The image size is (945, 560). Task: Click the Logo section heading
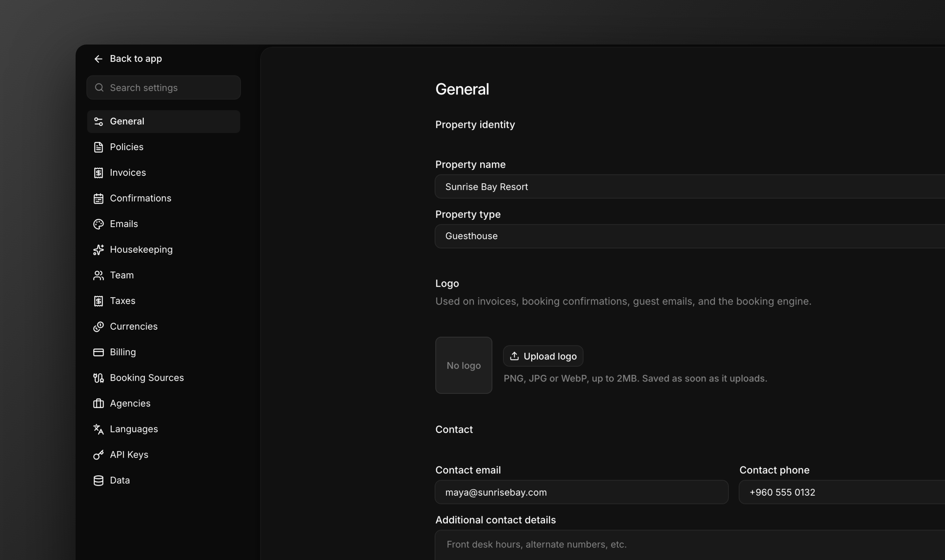click(447, 284)
